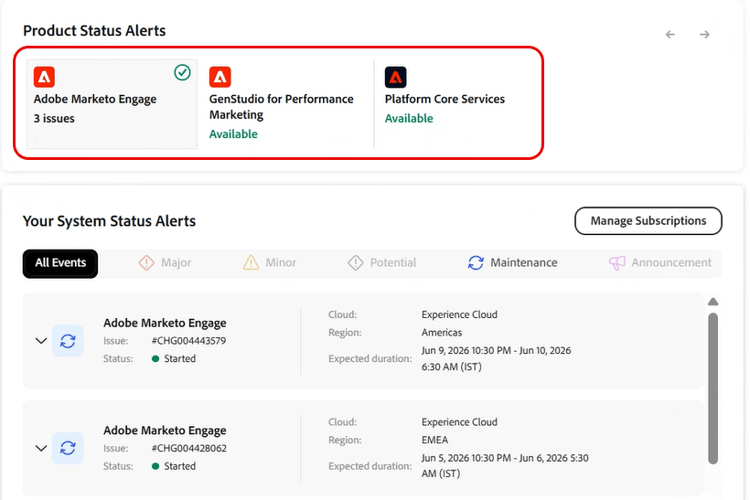
Task: Switch to the Potential events tab
Action: click(x=382, y=263)
